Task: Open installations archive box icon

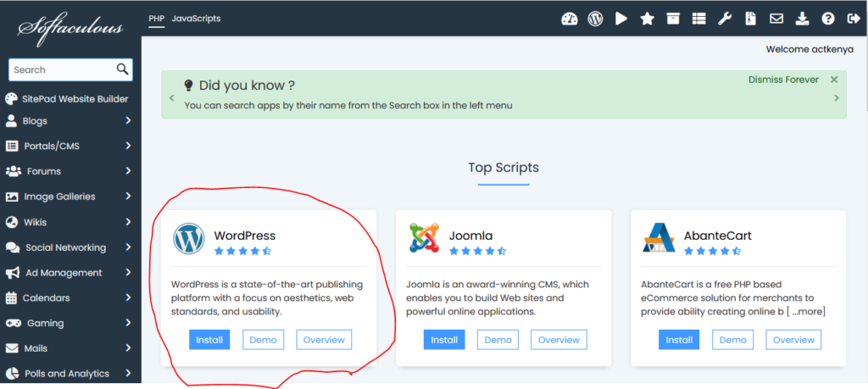Action: (672, 19)
